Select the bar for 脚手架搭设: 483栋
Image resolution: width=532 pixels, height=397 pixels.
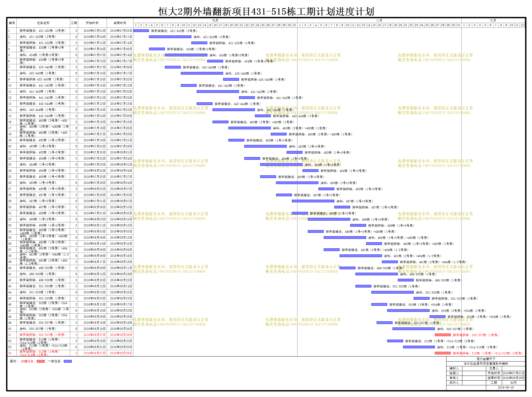click(x=236, y=140)
